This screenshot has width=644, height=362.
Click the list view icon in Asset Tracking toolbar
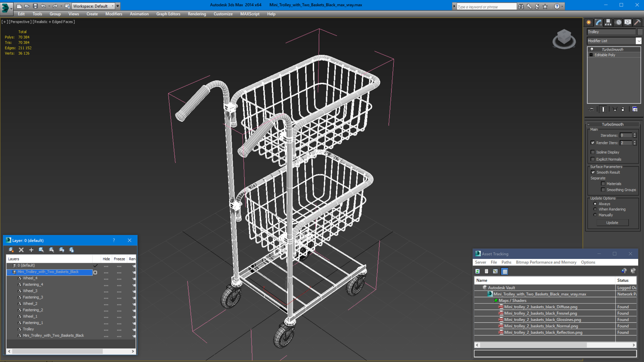click(487, 271)
